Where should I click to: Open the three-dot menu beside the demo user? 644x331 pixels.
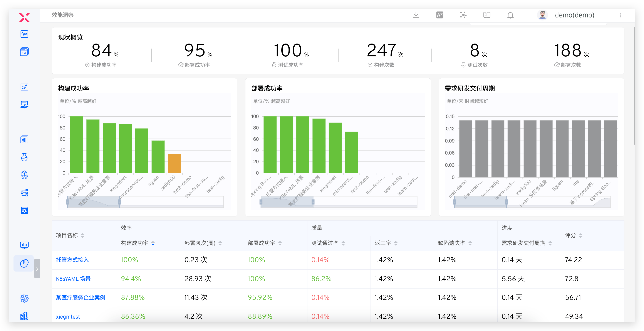pyautogui.click(x=620, y=15)
